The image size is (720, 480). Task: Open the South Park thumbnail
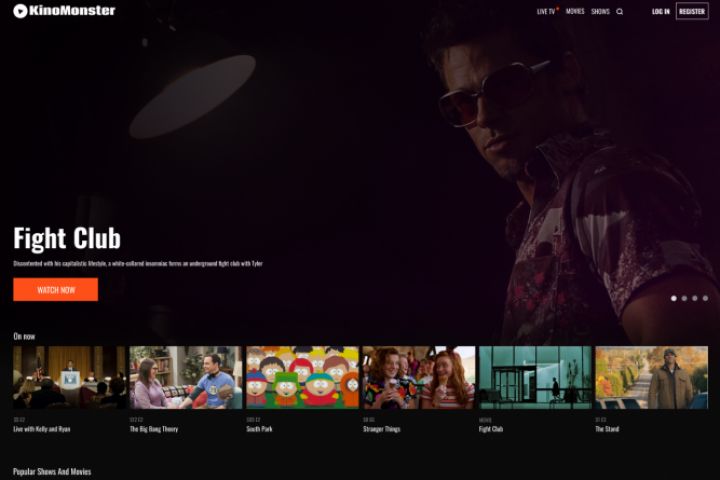point(302,378)
